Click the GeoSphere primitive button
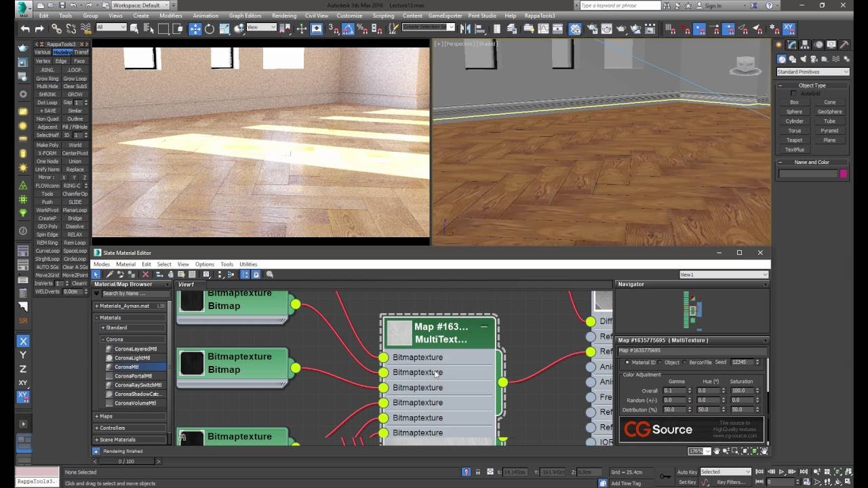868x488 pixels. (x=829, y=112)
